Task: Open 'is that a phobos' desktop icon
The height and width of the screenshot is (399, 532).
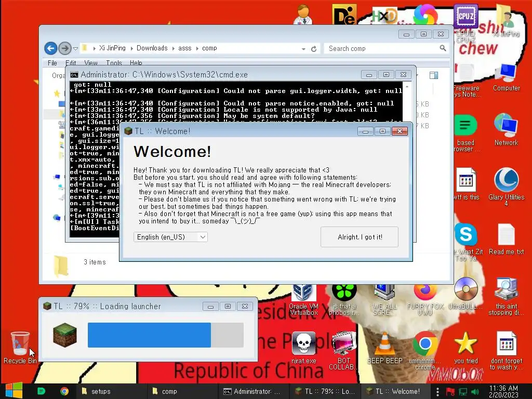Action: tap(344, 300)
